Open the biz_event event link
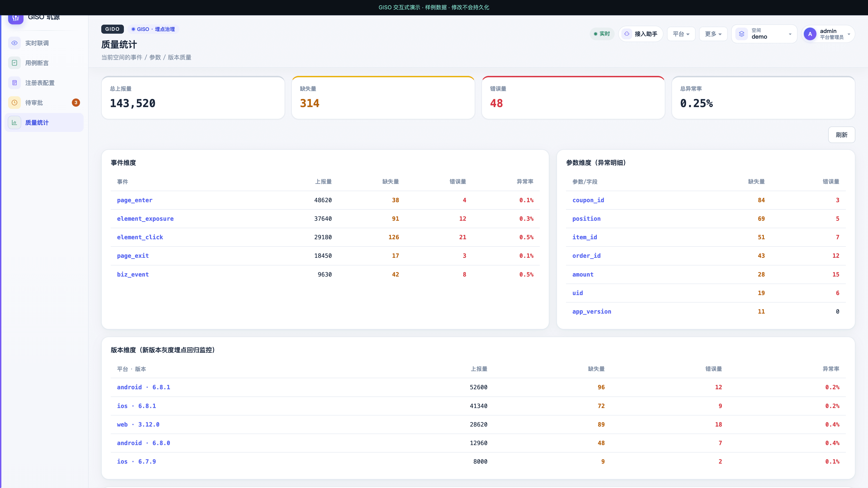The height and width of the screenshot is (488, 868). tap(133, 274)
